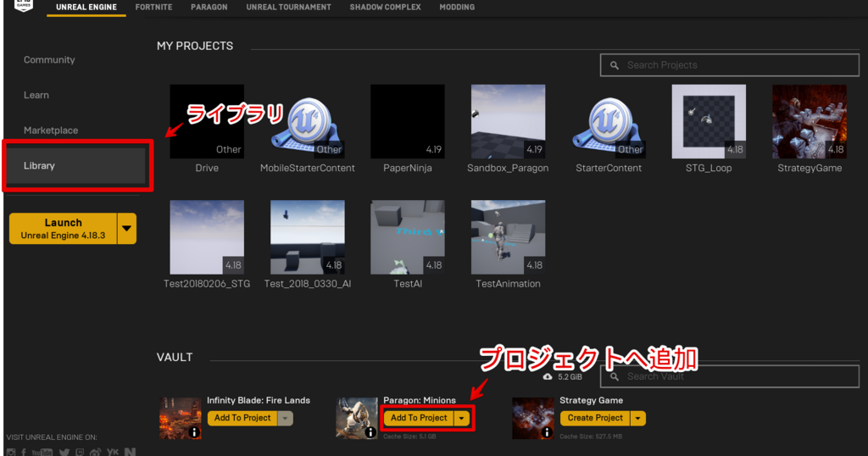Open the Marketplace section
The image size is (868, 456).
[x=51, y=131]
